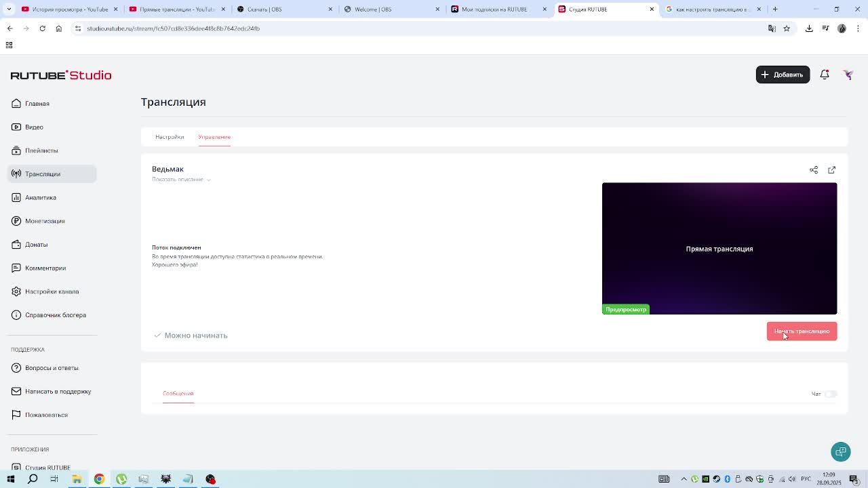Image resolution: width=868 pixels, height=488 pixels.
Task: Bookmark this page with the star icon
Action: tap(787, 28)
